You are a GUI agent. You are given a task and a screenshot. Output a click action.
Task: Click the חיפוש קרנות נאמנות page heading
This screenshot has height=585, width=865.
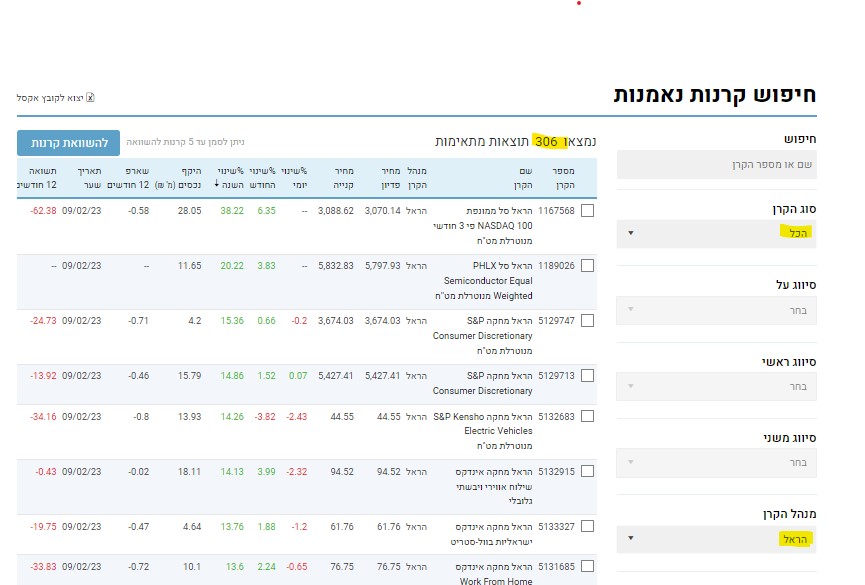click(714, 95)
